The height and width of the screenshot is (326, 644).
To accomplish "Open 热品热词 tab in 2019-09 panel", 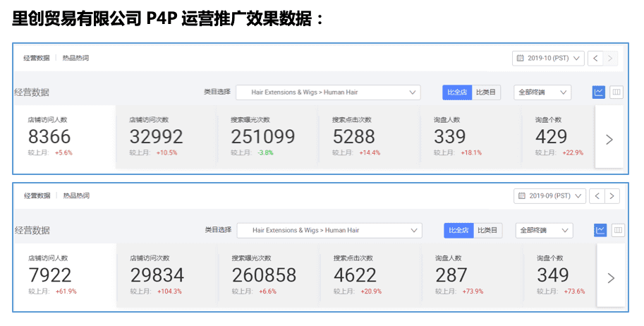I will click(76, 196).
